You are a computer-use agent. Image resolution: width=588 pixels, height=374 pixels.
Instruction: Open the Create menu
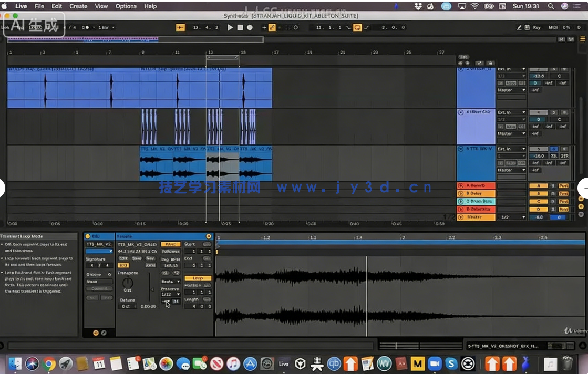tap(78, 6)
